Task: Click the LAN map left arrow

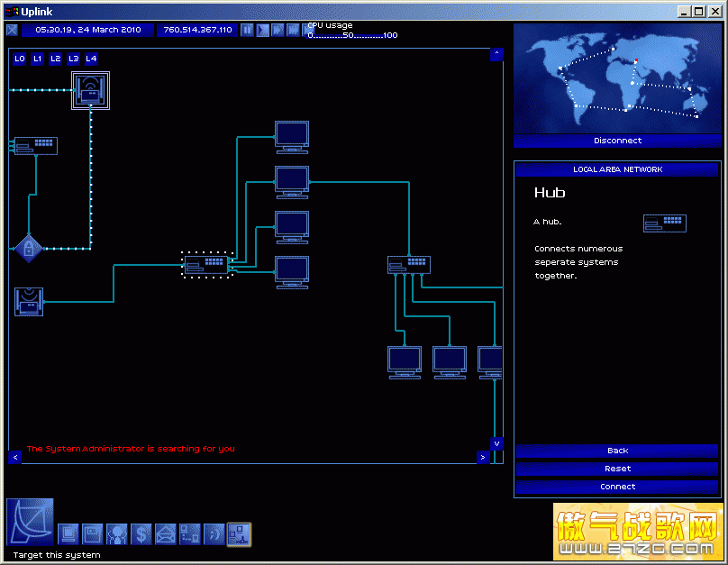Action: click(x=15, y=457)
